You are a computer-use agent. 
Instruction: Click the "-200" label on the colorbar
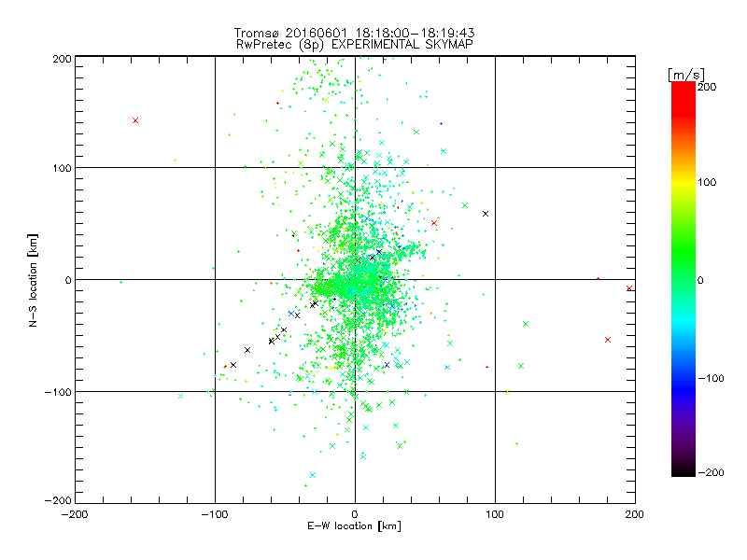point(711,472)
